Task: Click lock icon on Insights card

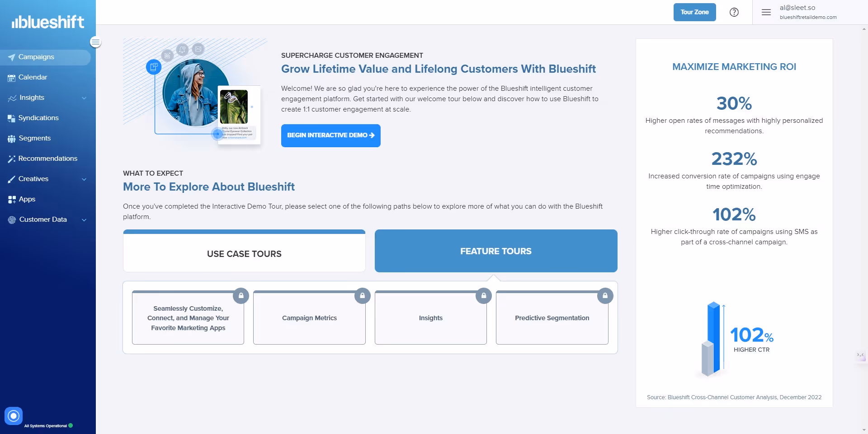Action: [484, 296]
